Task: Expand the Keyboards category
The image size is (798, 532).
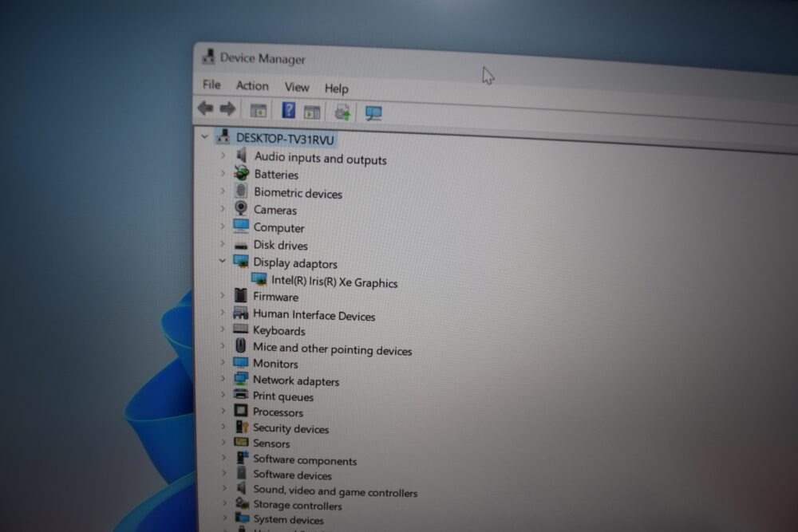Action: [x=223, y=329]
